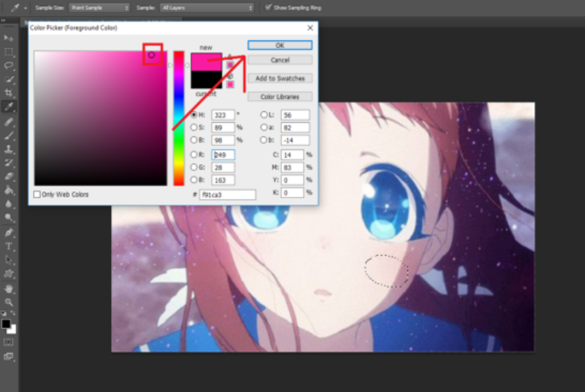Screen dimensions: 585x392
Task: Click the L value field showing 56
Action: [295, 115]
